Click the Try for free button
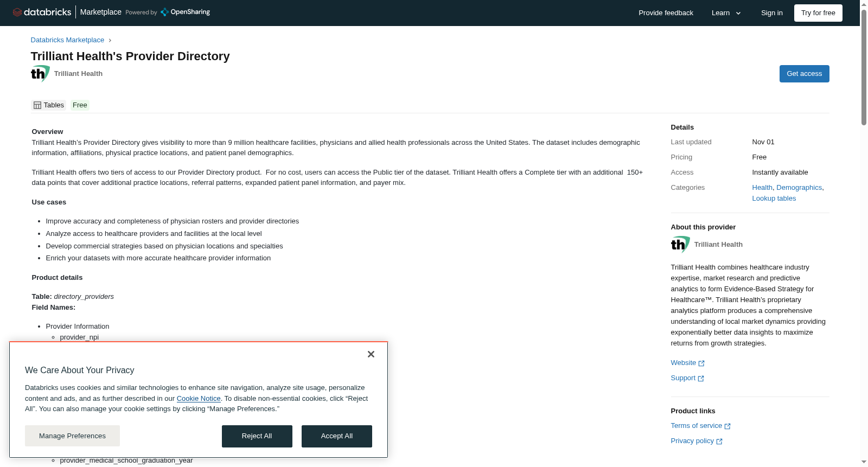The image size is (868, 467). click(818, 13)
